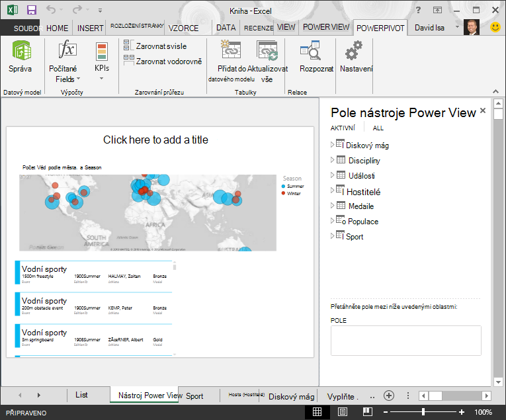Click Zarovnat svisle slicer alignment
Screen dimensions: 506x420
(155, 46)
